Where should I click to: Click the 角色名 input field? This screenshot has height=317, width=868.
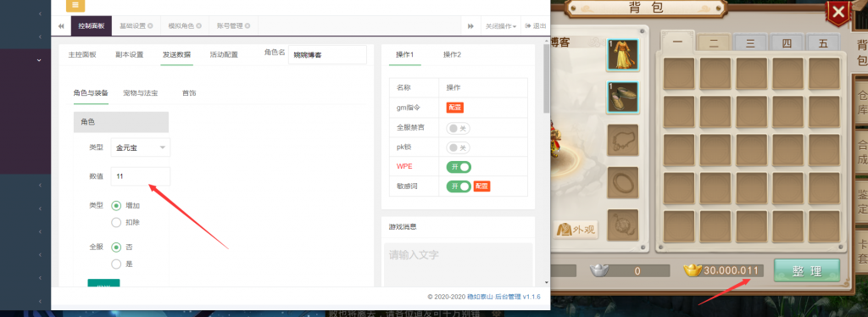(x=327, y=55)
